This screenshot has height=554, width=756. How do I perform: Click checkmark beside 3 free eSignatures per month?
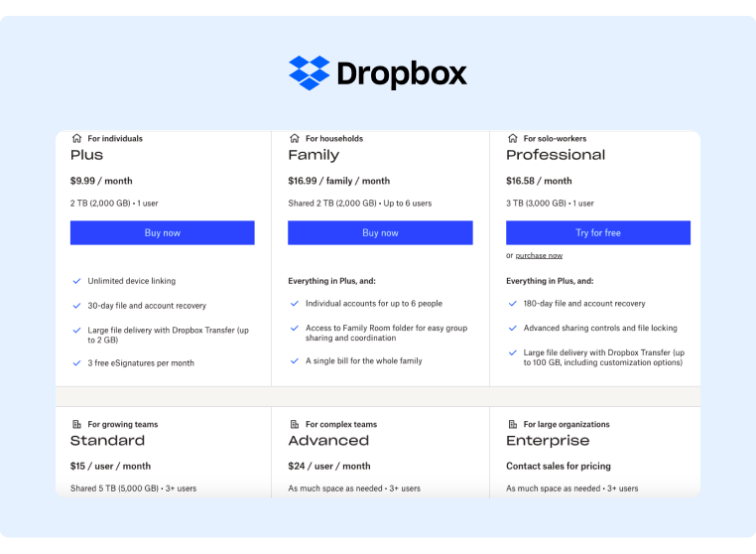[x=76, y=362]
